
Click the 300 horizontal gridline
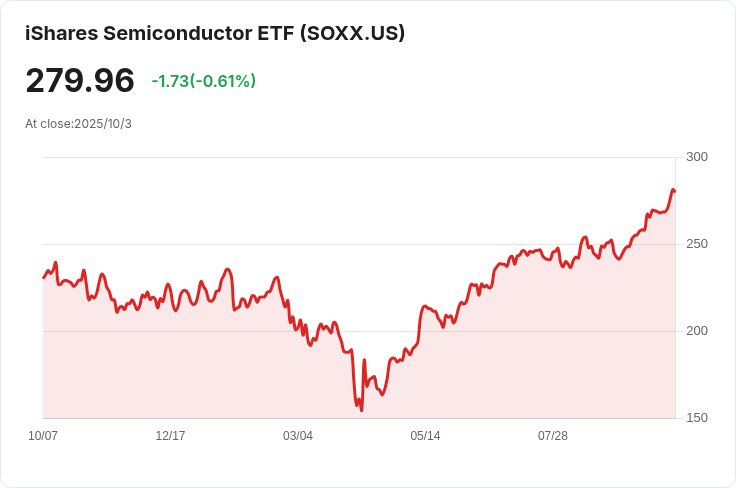(359, 157)
